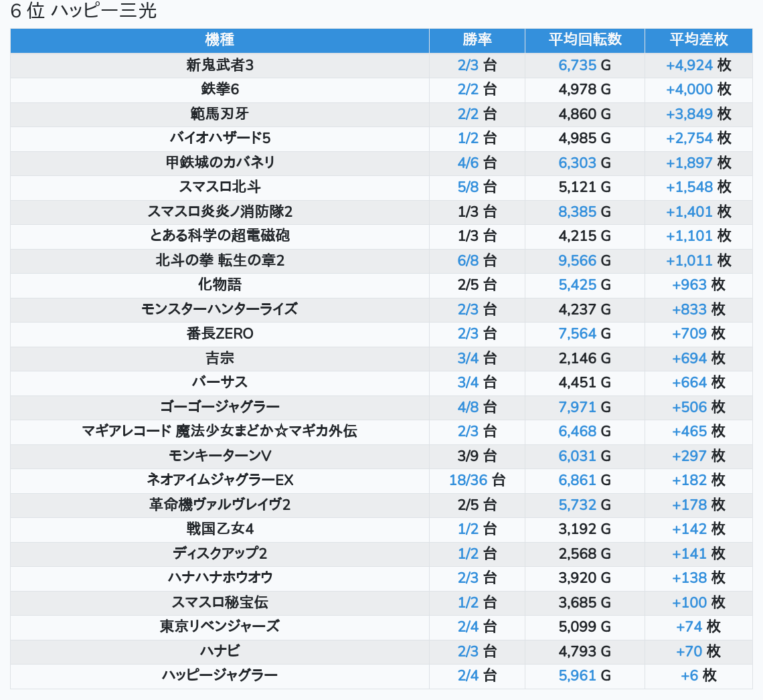Click the 平均回転数 column header
The image size is (763, 700).
584,39
